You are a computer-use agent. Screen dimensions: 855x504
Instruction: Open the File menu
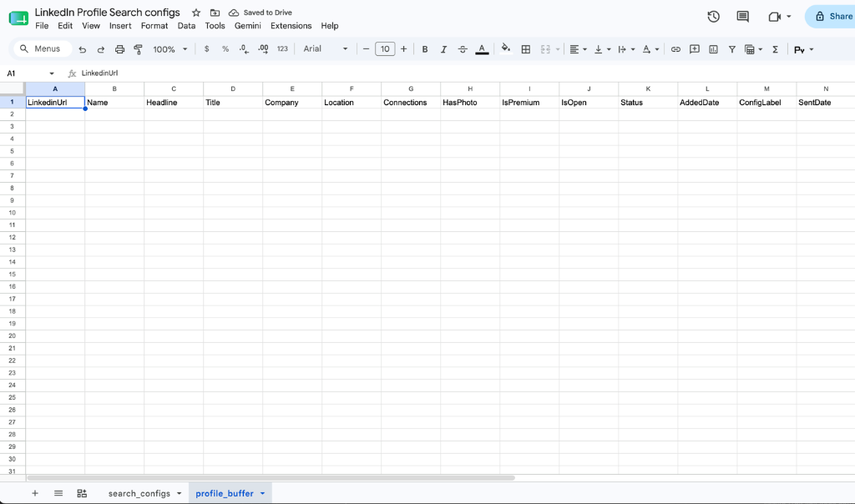click(42, 26)
